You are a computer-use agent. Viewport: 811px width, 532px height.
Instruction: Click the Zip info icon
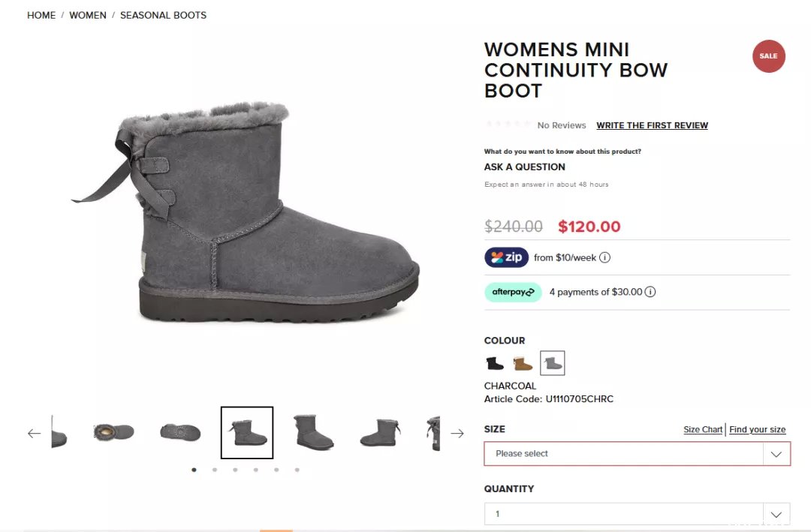604,257
